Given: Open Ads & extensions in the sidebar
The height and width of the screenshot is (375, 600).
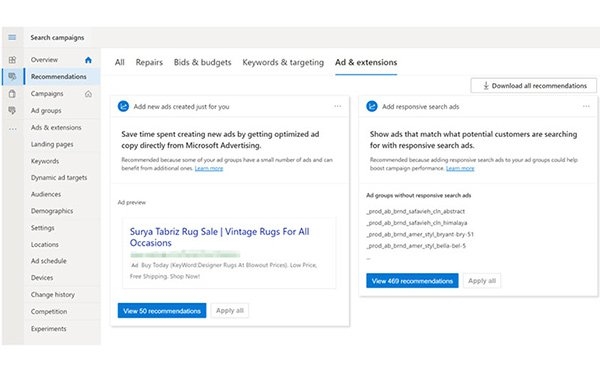Looking at the screenshot, I should pyautogui.click(x=56, y=127).
